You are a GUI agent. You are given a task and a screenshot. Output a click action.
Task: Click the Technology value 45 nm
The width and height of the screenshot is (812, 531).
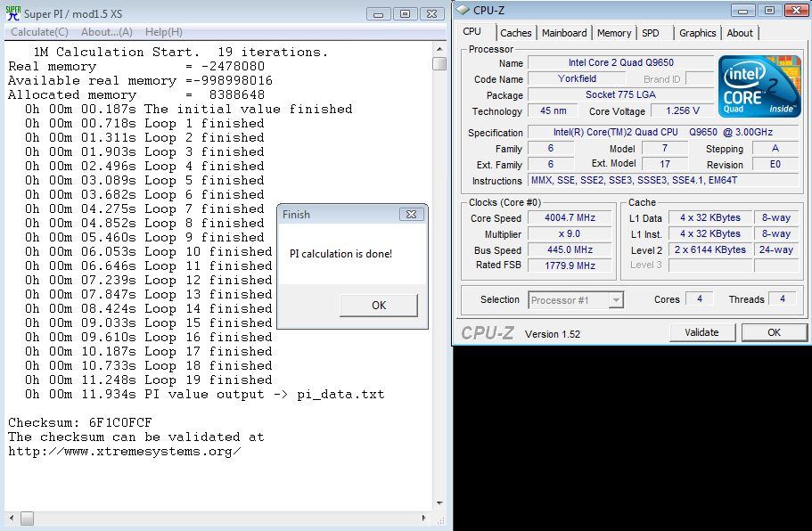point(553,110)
